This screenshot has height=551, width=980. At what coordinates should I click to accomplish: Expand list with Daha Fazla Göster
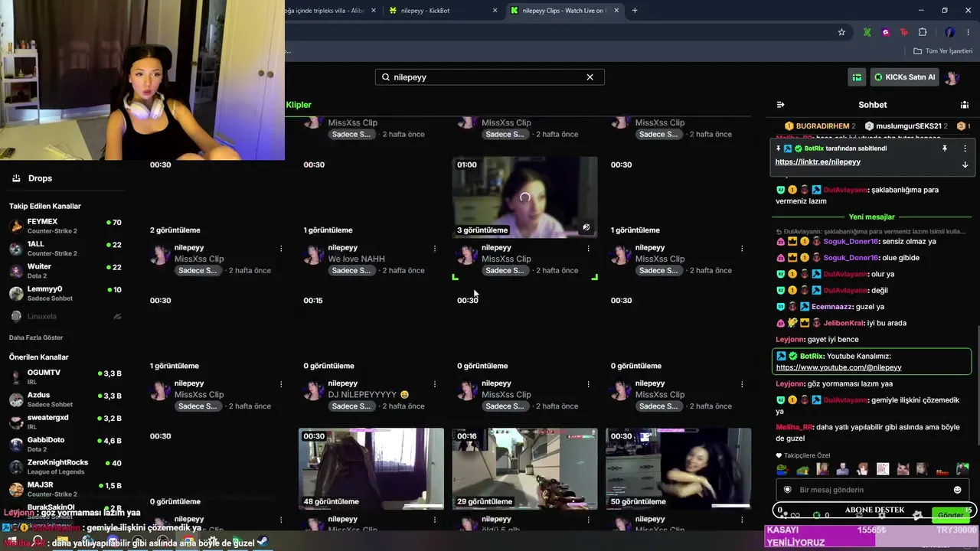coord(36,337)
